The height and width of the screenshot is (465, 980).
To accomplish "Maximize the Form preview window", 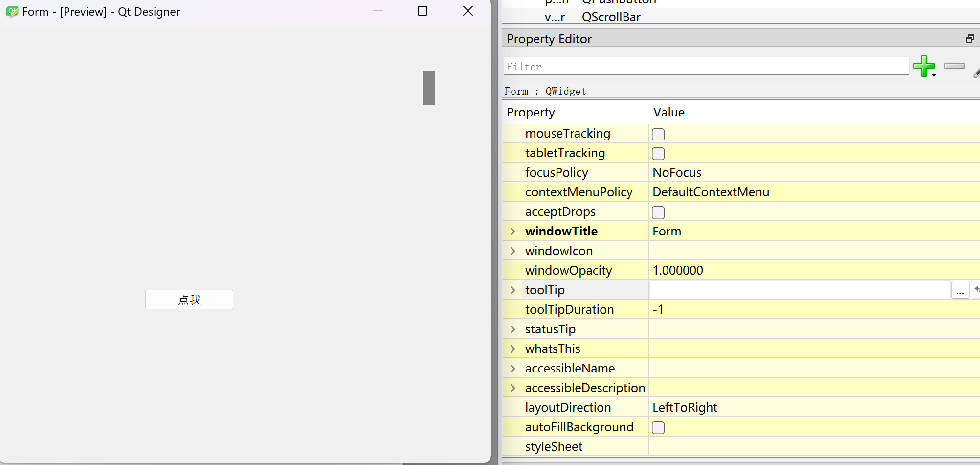I will [x=423, y=11].
